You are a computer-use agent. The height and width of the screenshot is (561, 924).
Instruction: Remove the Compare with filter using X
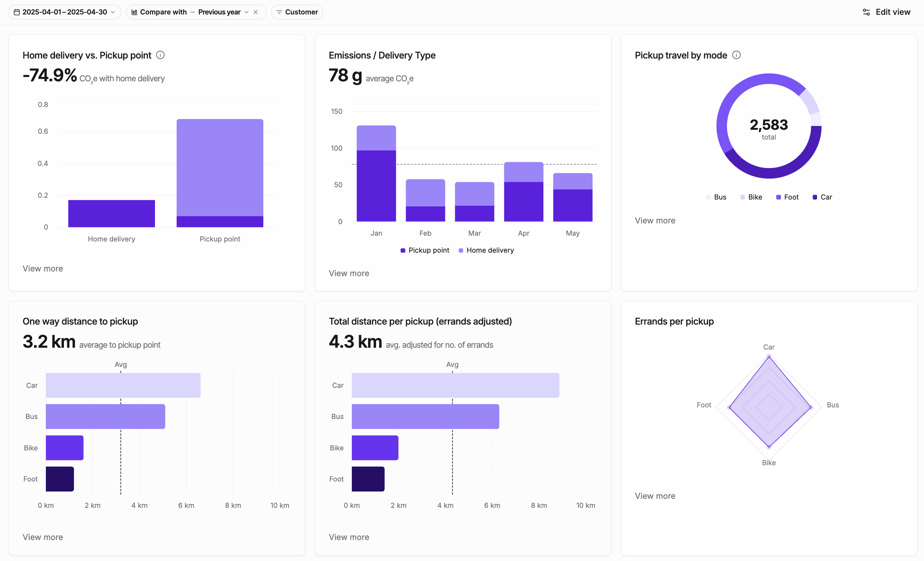[x=256, y=12]
